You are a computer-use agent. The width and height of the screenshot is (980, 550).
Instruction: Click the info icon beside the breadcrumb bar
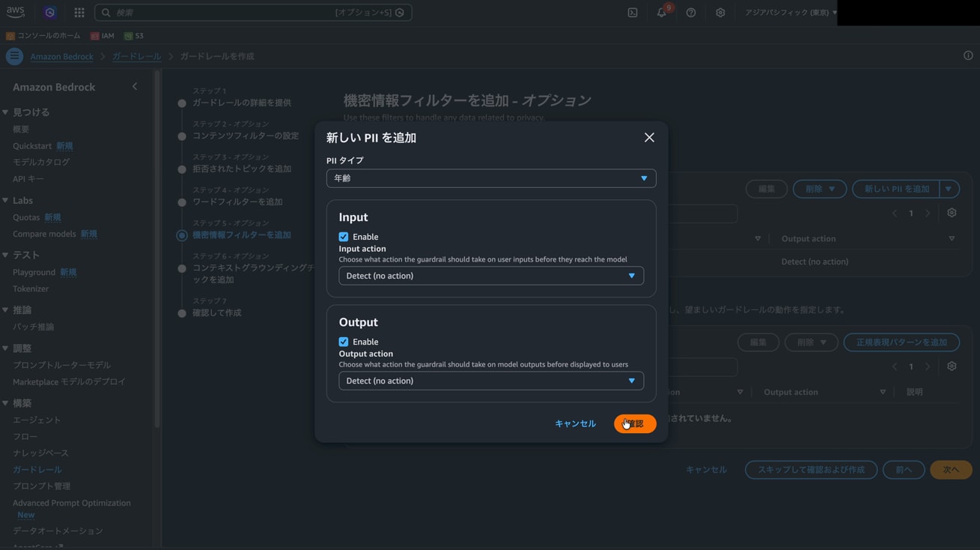[x=968, y=56]
